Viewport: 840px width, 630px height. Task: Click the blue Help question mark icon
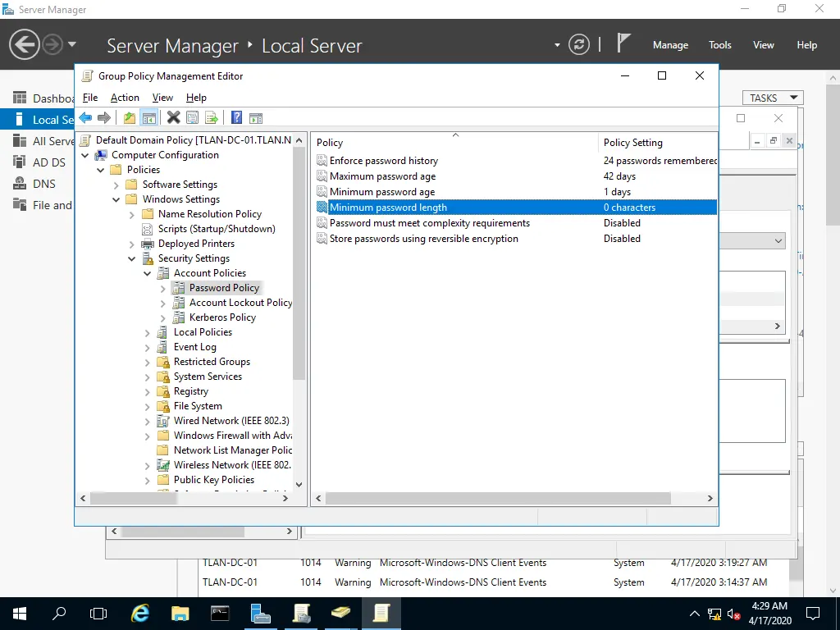pos(236,117)
